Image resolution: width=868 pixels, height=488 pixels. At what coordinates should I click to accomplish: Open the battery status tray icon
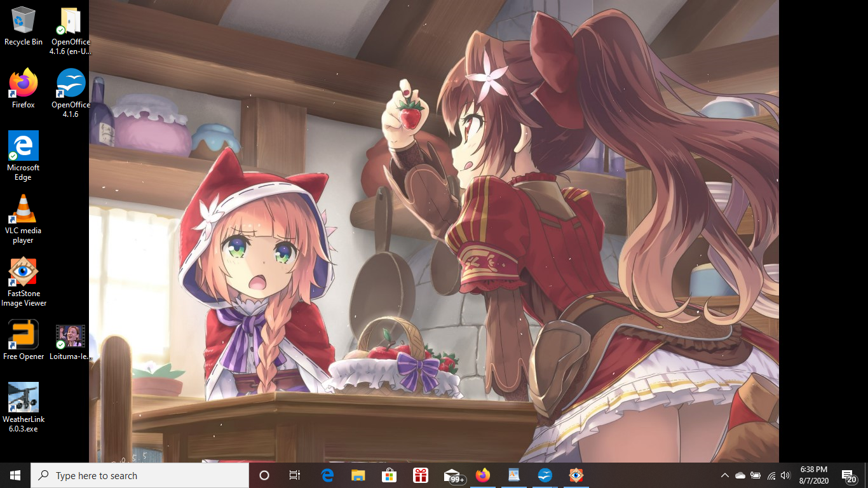(x=756, y=475)
